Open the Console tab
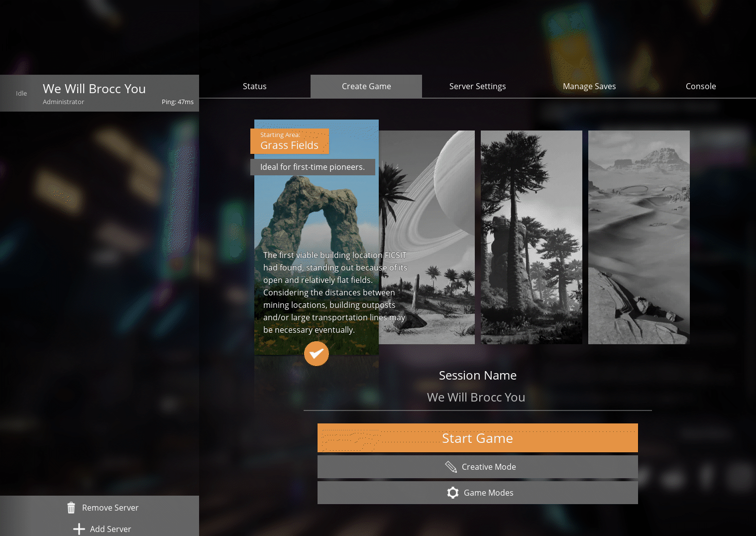 701,86
